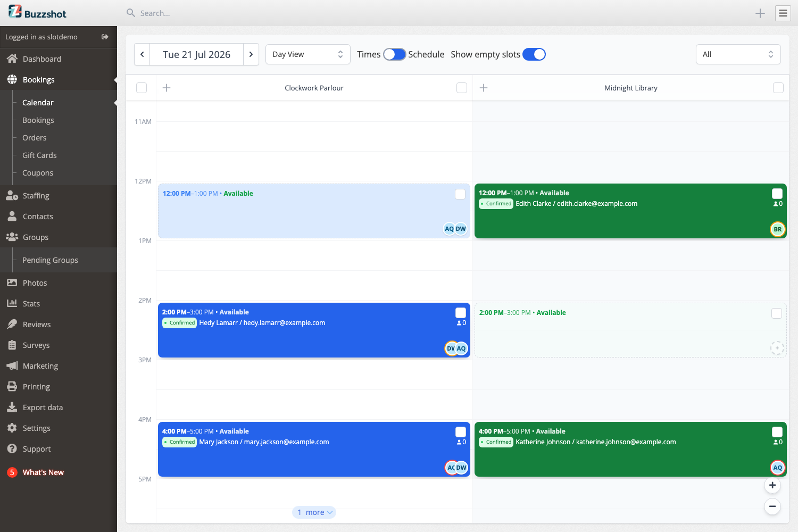Viewport: 798px width, 532px height.
Task: Select the Edith Clarke booking checkbox
Action: pyautogui.click(x=777, y=194)
